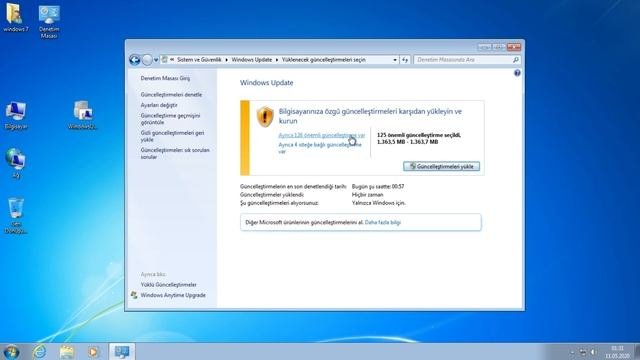640x360 pixels.
Task: Open the Geri Dönüşüm recycle bin icon
Action: [x=16, y=216]
